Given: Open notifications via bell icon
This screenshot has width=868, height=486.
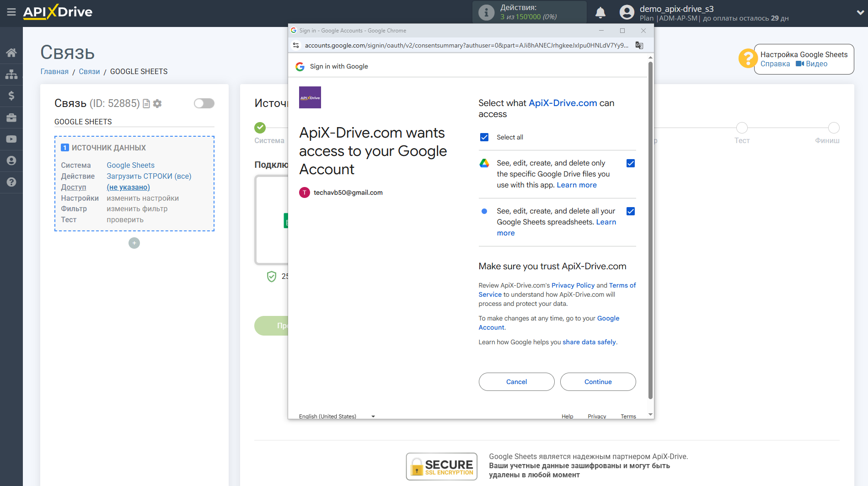Looking at the screenshot, I should [600, 12].
